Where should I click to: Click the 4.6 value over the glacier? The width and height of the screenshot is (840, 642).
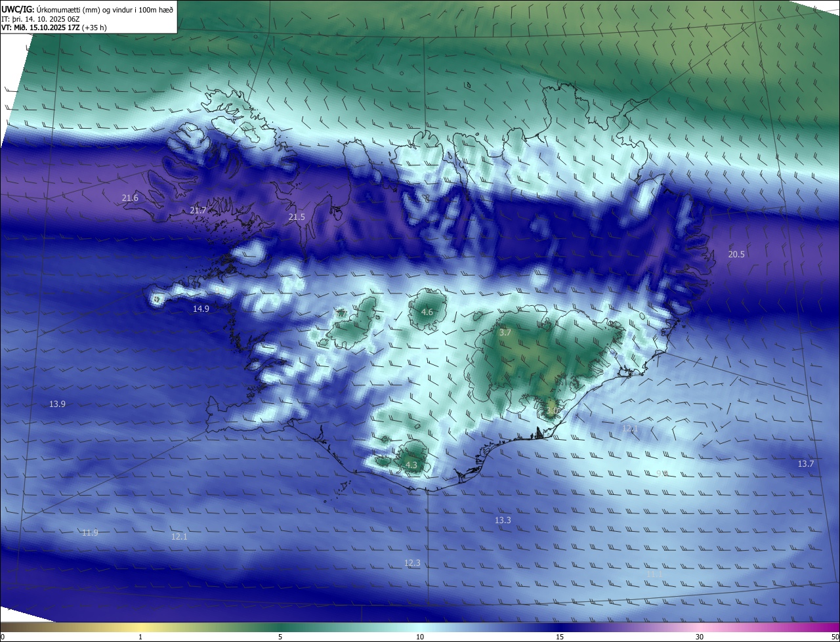pyautogui.click(x=427, y=312)
